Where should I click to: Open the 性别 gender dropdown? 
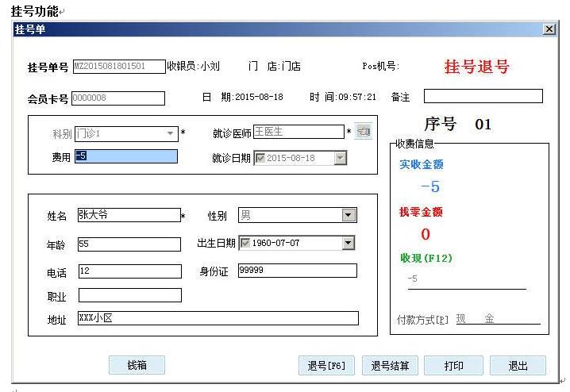coord(349,216)
